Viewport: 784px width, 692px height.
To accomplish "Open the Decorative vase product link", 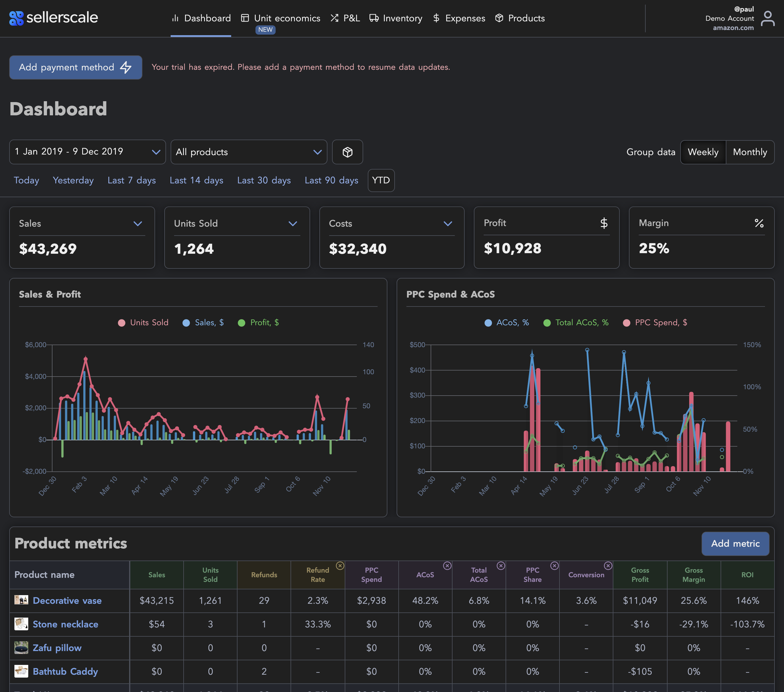I will pos(67,601).
